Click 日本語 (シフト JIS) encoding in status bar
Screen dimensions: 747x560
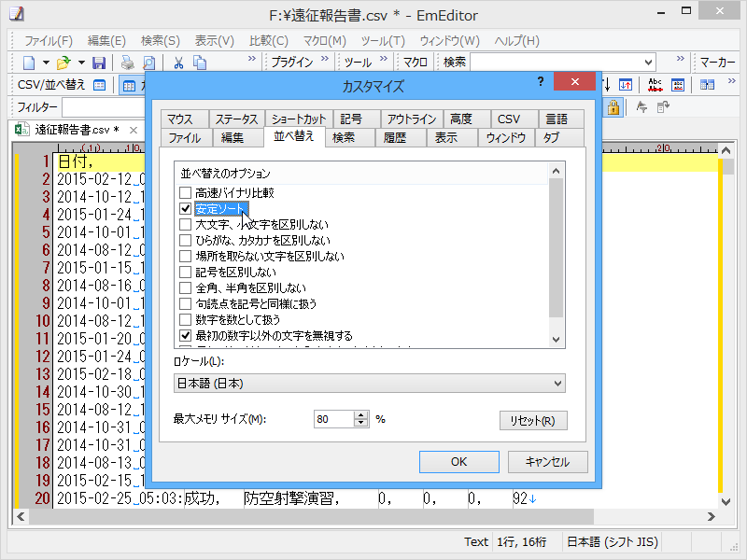(x=613, y=542)
